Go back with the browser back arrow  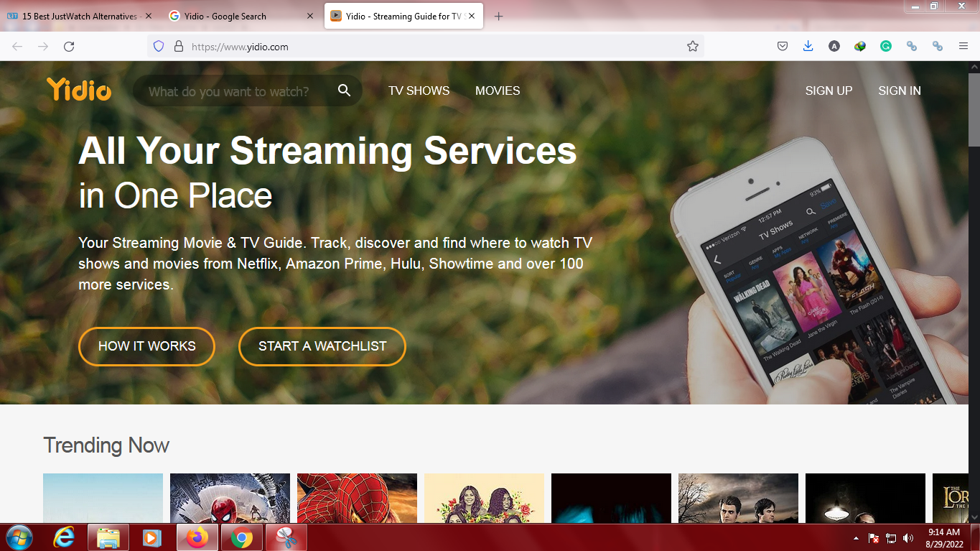(17, 46)
